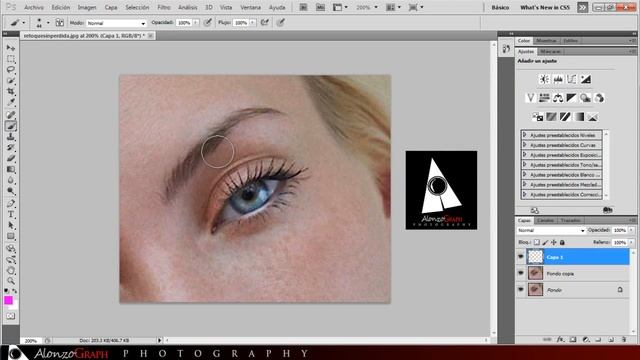The image size is (640, 360).
Task: Toggle lock all for the layer
Action: point(562,242)
